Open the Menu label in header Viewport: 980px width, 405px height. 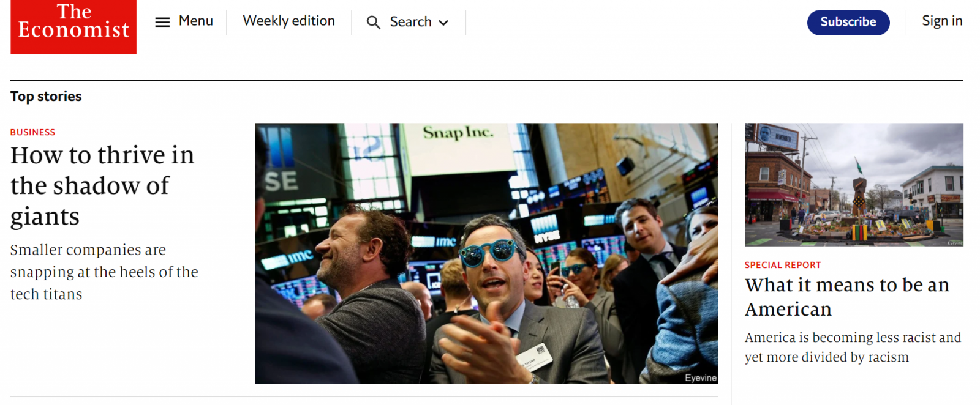pos(196,21)
